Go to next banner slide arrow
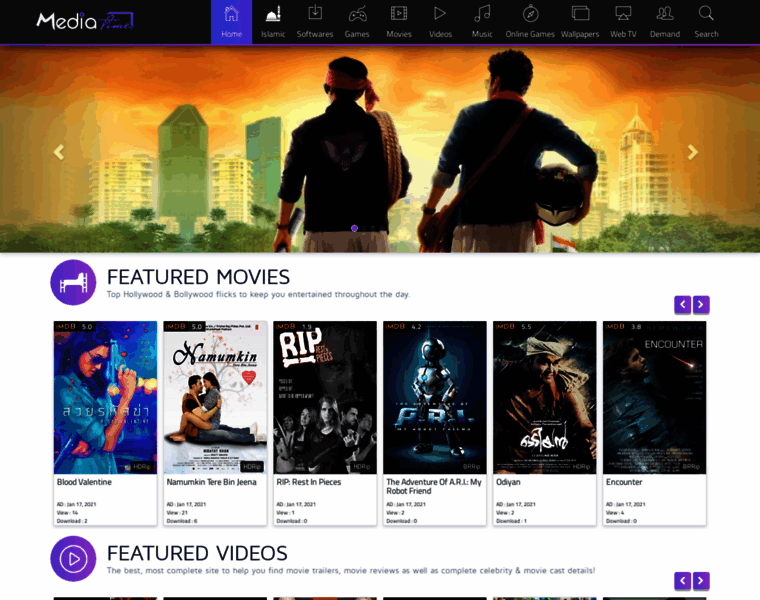The height and width of the screenshot is (600, 760). pyautogui.click(x=693, y=152)
